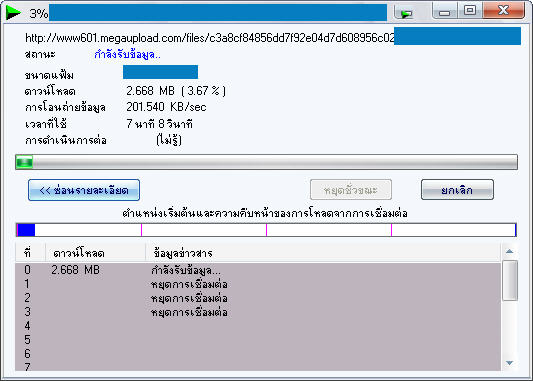The height and width of the screenshot is (381, 533).
Task: Click the ที่ column header
Action: tap(30, 253)
